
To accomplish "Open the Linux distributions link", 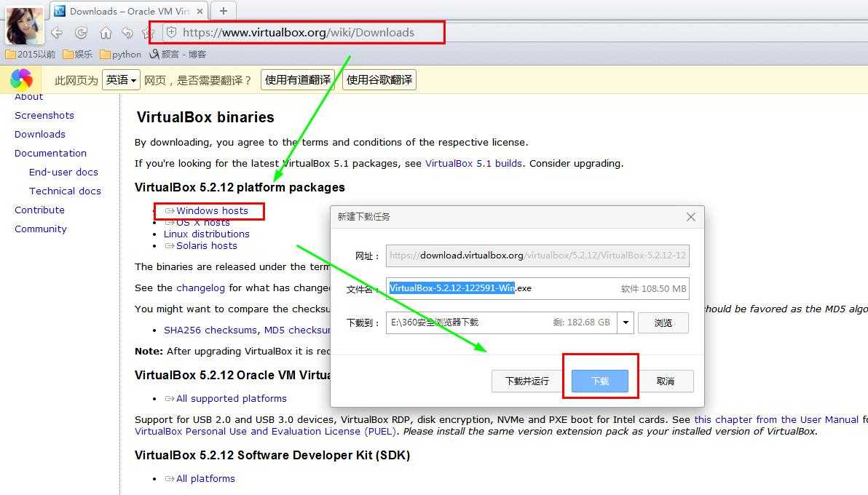I will click(207, 234).
